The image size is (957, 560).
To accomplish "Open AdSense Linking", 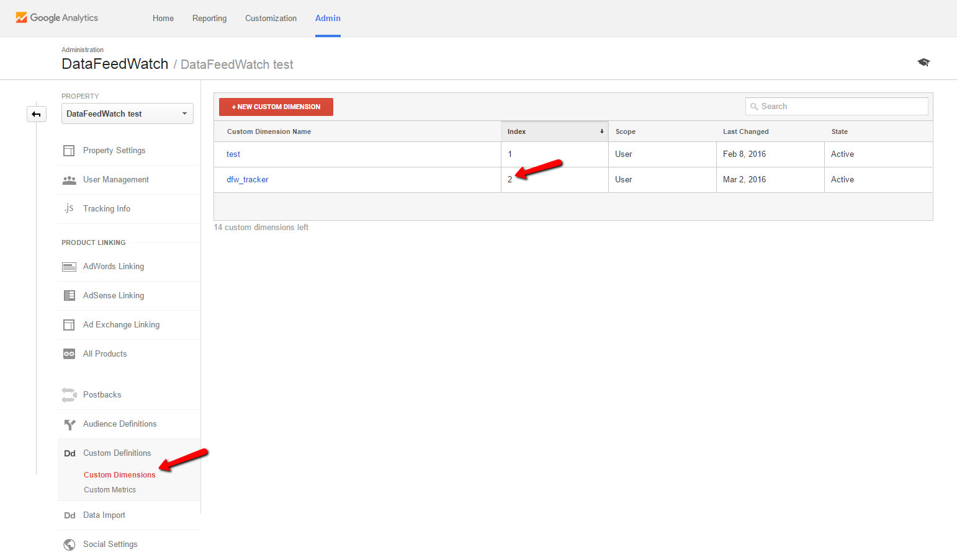I will [114, 296].
